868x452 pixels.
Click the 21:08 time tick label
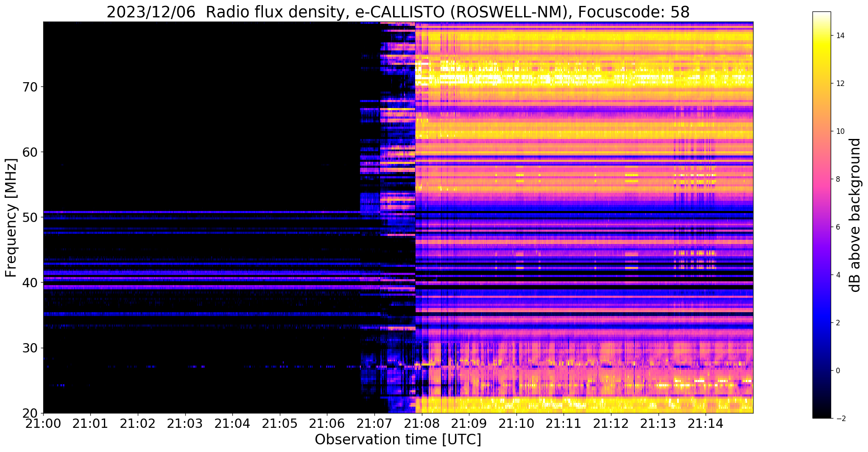pyautogui.click(x=421, y=423)
